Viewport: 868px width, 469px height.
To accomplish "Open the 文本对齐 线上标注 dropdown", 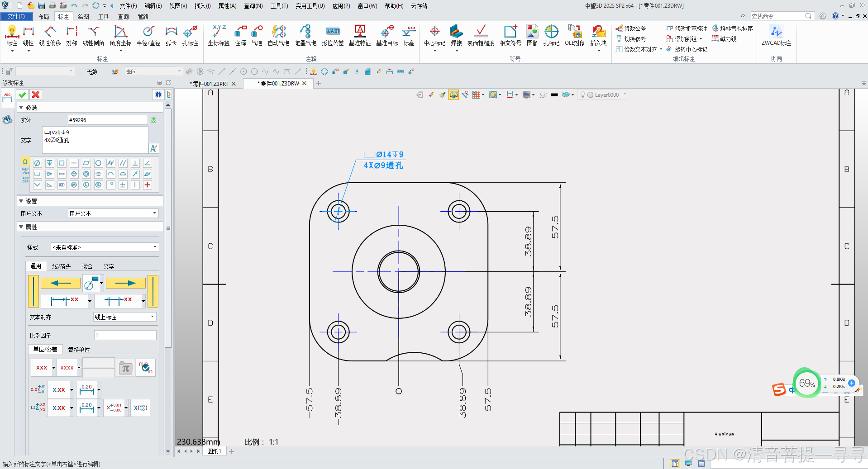I will 125,317.
